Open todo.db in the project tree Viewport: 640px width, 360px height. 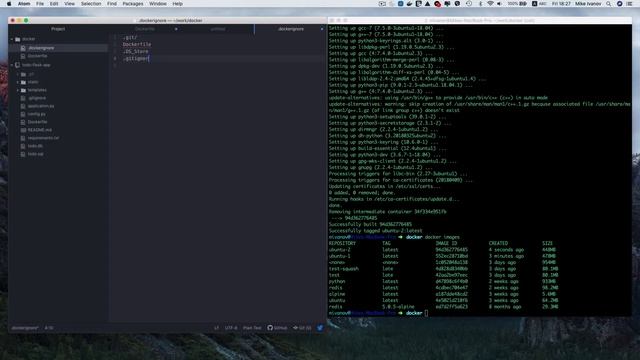[x=35, y=146]
